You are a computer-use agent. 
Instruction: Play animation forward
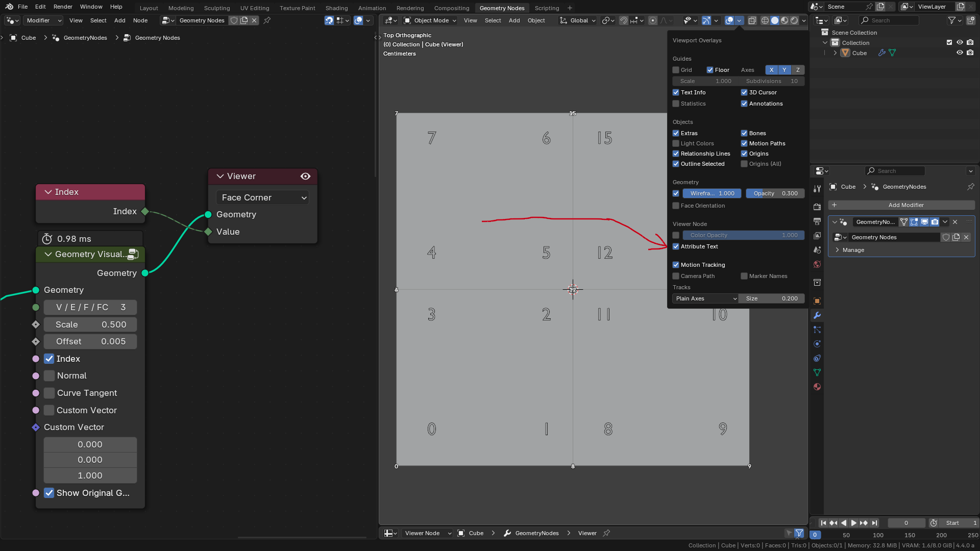[x=853, y=523]
